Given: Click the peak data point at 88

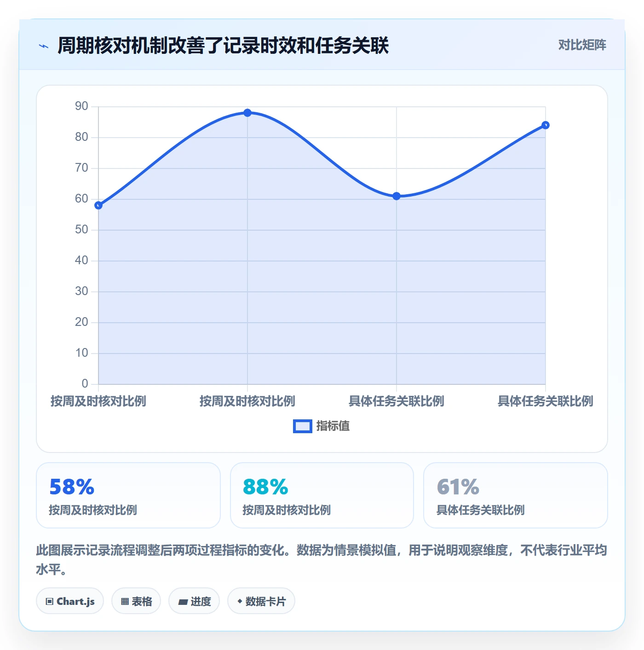Looking at the screenshot, I should [247, 113].
